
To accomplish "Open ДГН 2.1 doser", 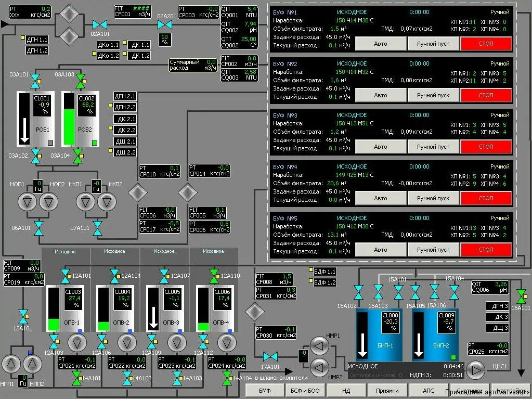I will click(x=125, y=96).
